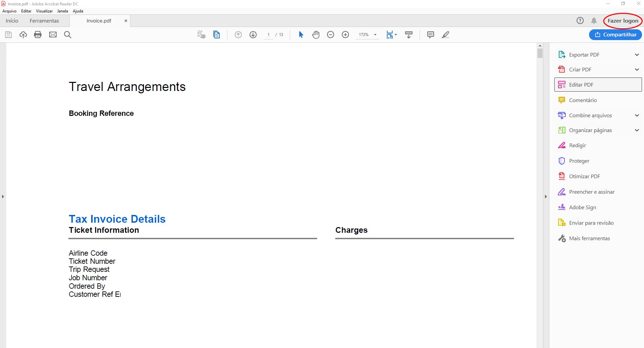
Task: Open the Comentário tool
Action: 583,100
